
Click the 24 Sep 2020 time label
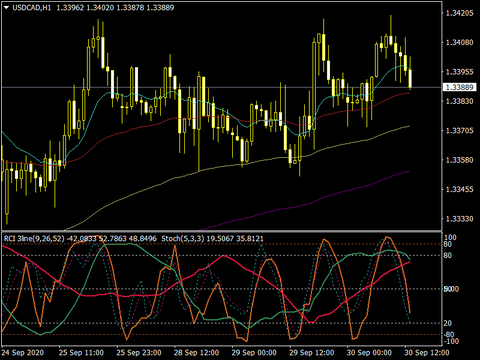click(23, 353)
